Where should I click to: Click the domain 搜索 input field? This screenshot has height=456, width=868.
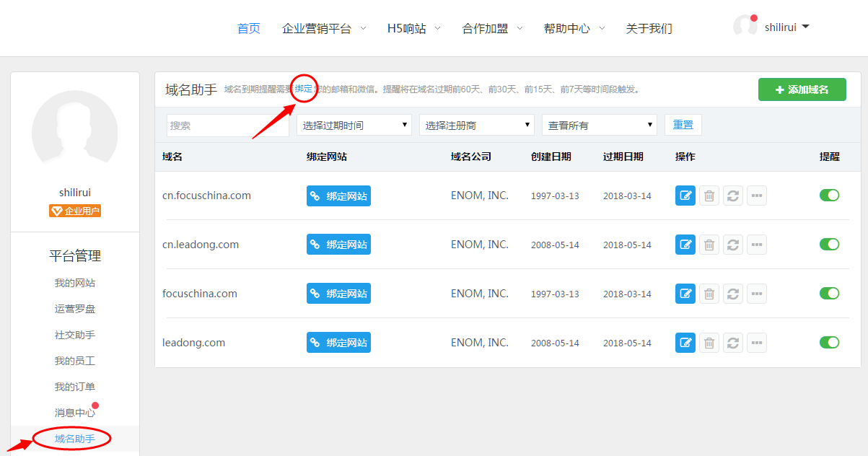(227, 126)
